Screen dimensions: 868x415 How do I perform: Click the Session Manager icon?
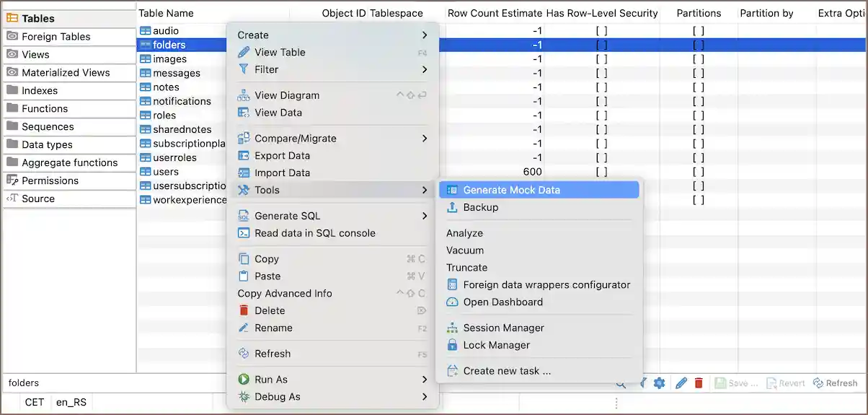[452, 328]
